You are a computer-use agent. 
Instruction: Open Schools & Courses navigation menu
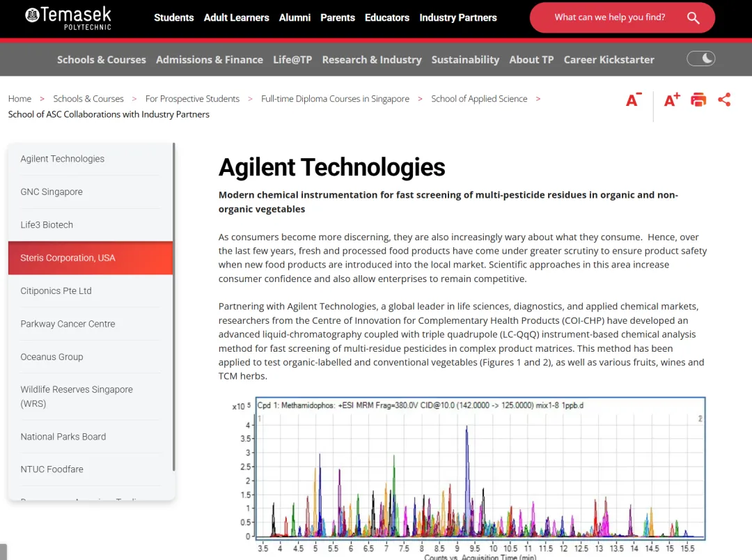(101, 60)
